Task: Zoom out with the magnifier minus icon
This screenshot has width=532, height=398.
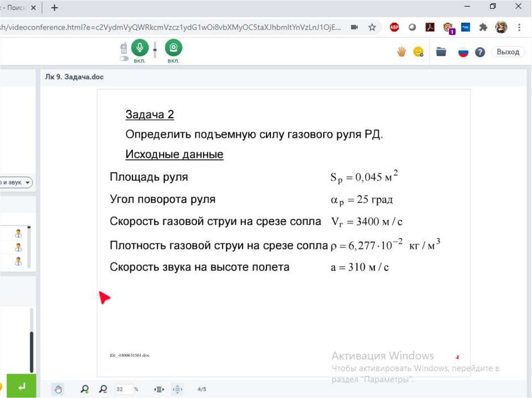Action: [103, 389]
